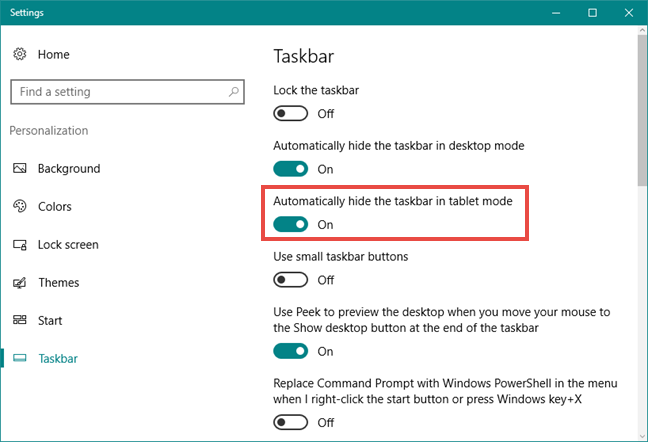Click 'Use small taskbar buttons' label text
The image size is (648, 442).
pos(341,257)
